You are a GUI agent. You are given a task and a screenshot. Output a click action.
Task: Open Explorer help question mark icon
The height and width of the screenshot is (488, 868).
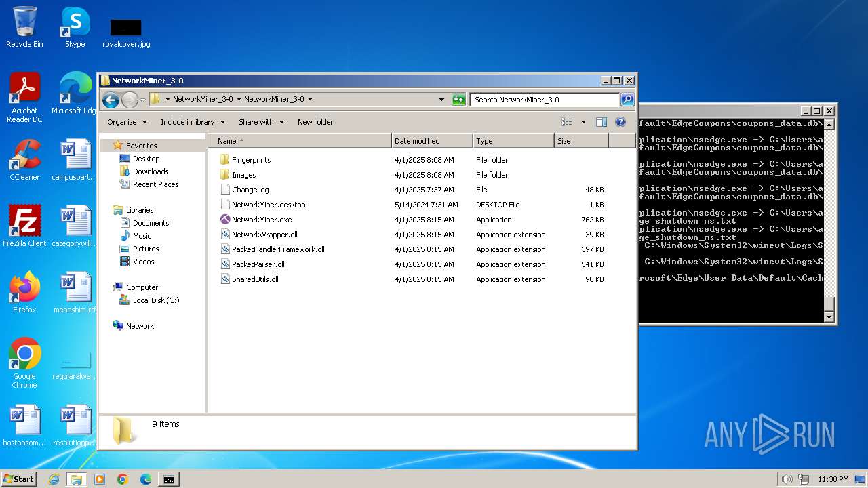coord(620,122)
